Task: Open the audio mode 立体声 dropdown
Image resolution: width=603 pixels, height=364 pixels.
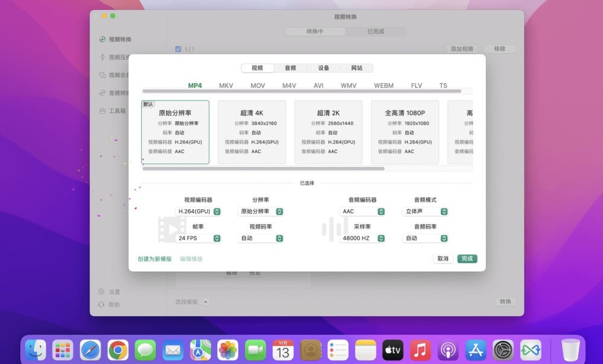Action: point(425,212)
